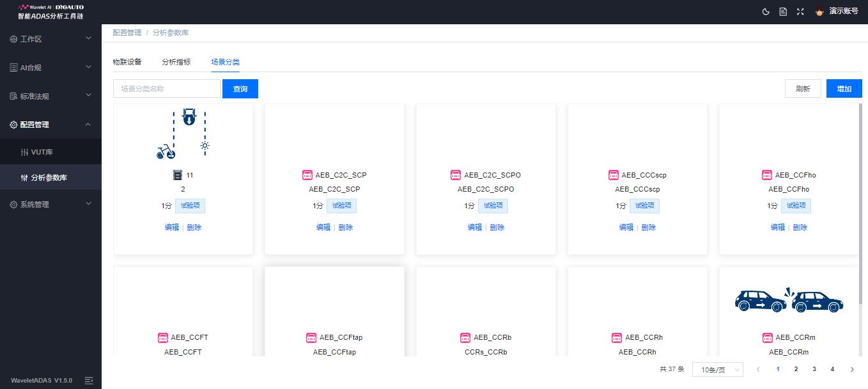Screen dimensions: 868x389
Task: Select the 场景分类 tab
Action: (226, 62)
